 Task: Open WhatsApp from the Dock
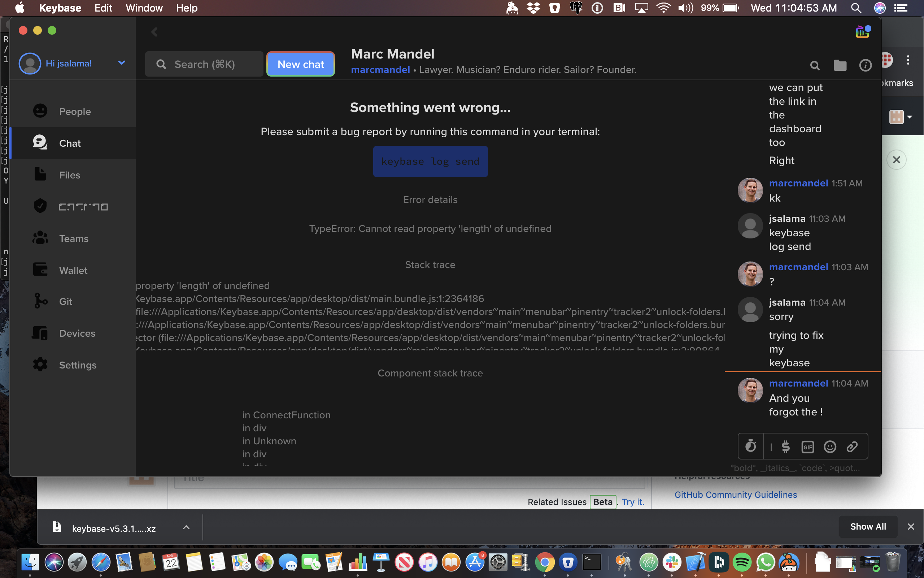point(766,562)
